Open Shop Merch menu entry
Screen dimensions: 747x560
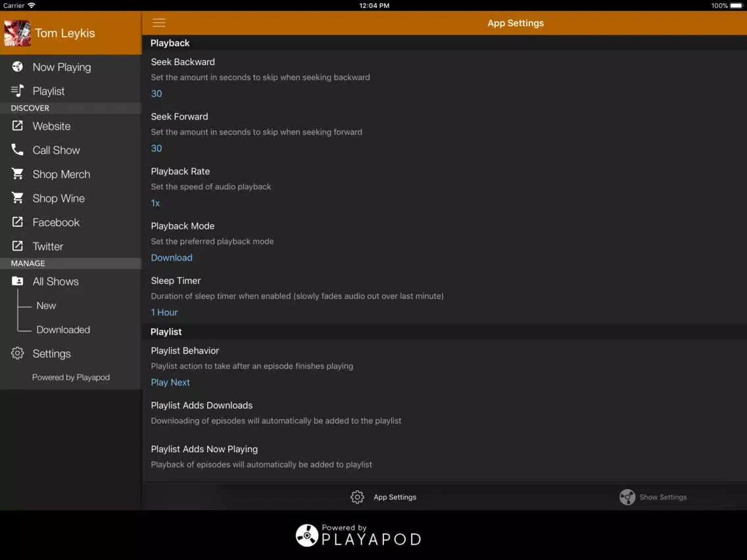[70, 174]
